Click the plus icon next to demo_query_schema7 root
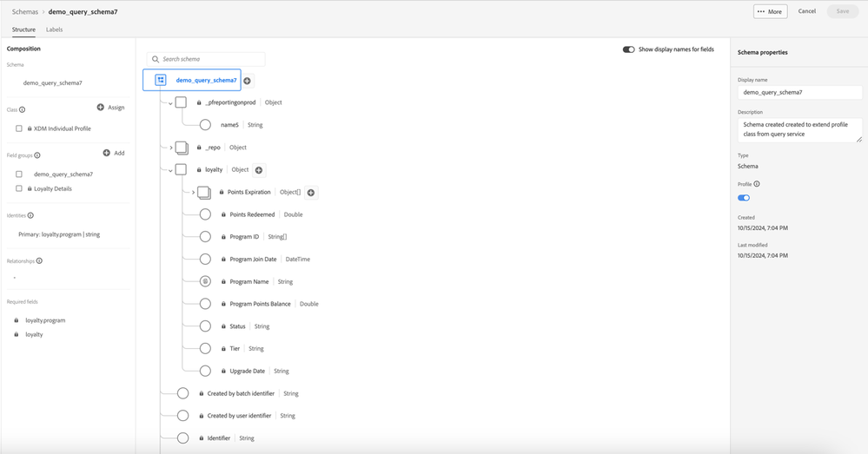868x454 pixels. [x=247, y=81]
